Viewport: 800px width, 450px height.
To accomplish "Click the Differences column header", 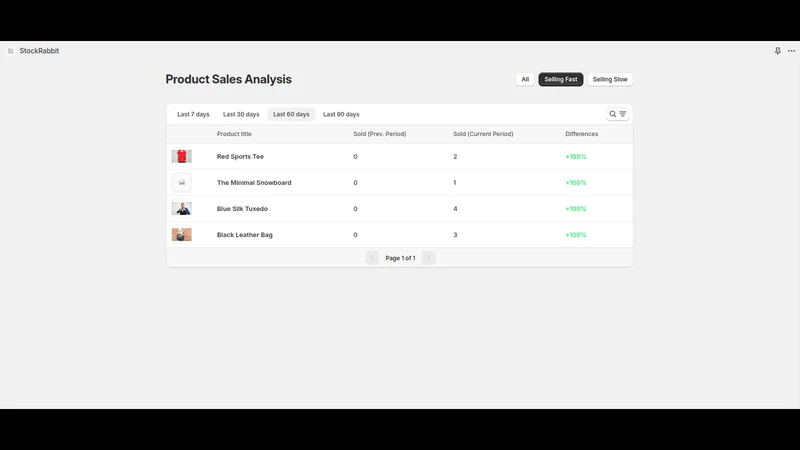I will click(582, 134).
